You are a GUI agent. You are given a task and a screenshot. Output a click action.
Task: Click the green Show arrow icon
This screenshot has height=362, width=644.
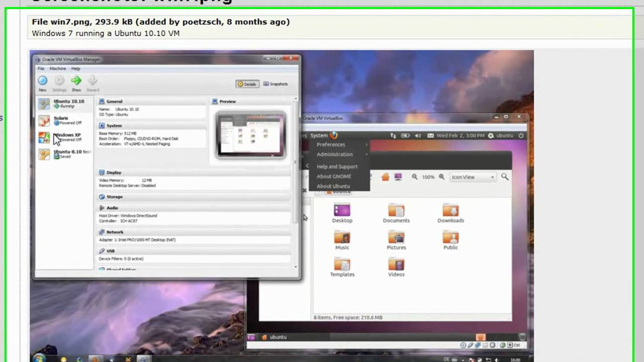click(76, 80)
